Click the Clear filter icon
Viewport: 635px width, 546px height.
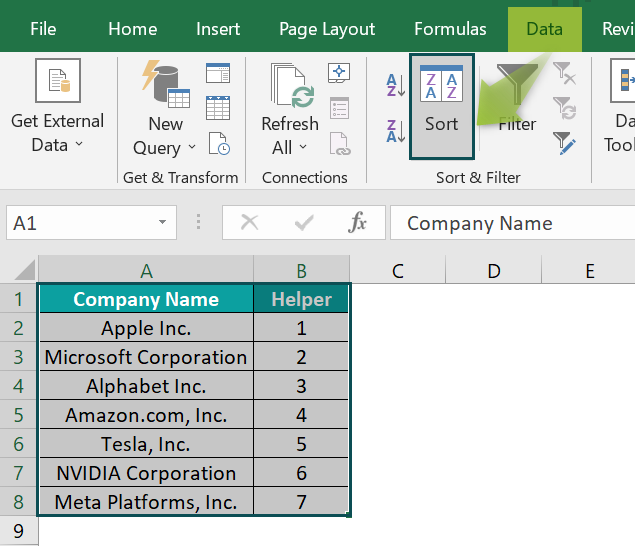[x=565, y=73]
